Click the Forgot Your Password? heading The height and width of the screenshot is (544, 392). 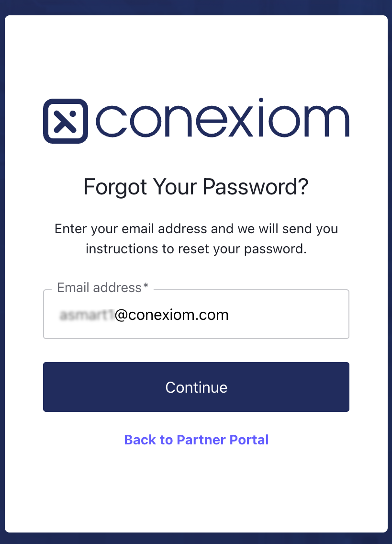pyautogui.click(x=196, y=187)
